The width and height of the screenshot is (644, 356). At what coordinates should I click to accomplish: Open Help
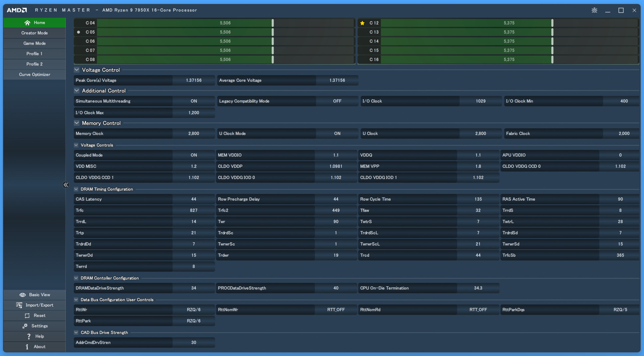(35, 336)
